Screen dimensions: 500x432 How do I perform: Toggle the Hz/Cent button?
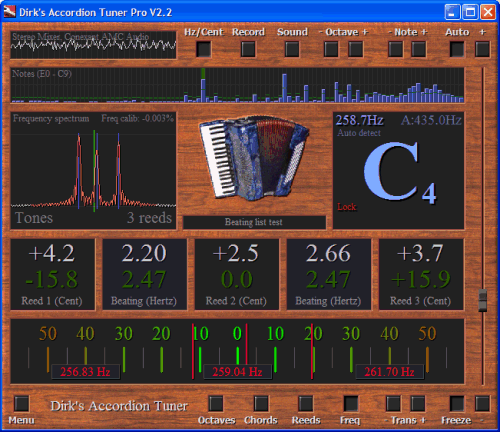(203, 49)
